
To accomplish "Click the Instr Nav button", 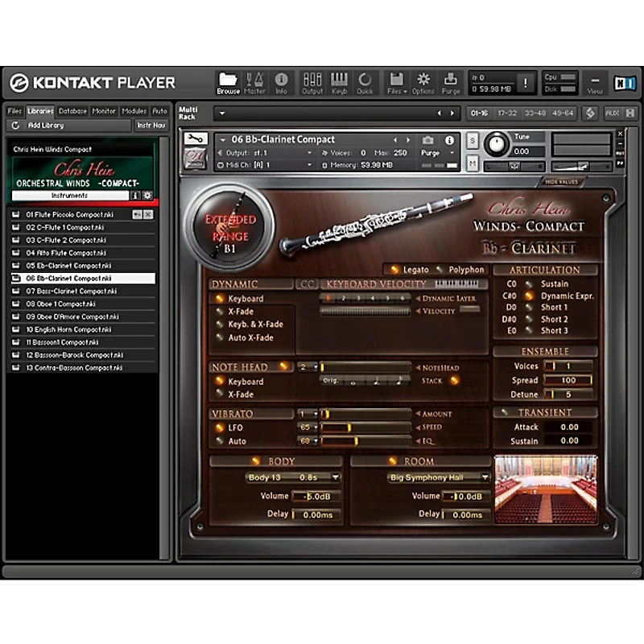I will click(x=151, y=126).
